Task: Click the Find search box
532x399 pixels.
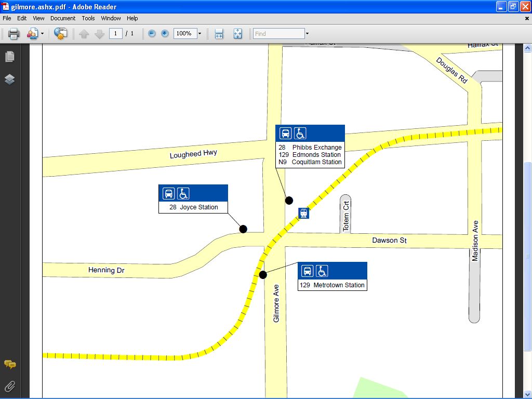Action: [279, 34]
